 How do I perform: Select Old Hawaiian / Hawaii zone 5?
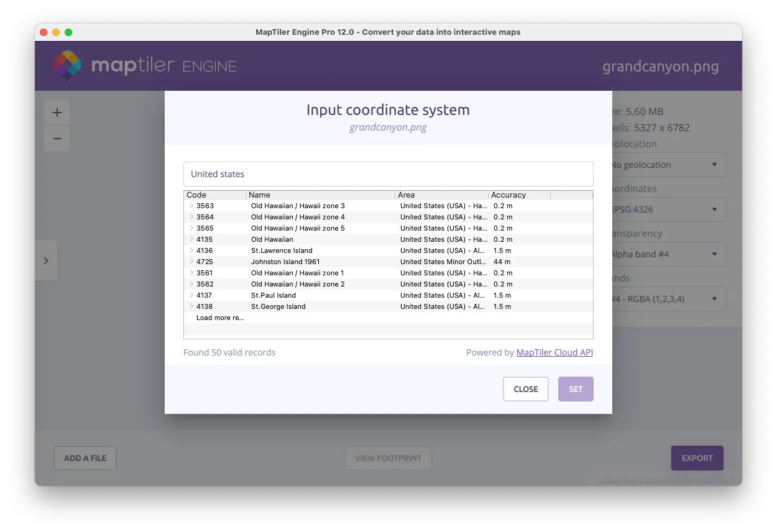298,228
